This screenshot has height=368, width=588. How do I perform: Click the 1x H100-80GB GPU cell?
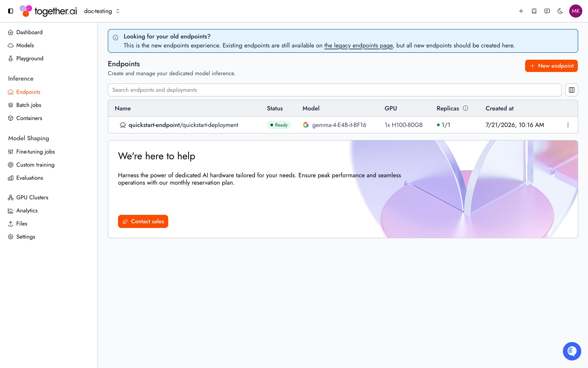pyautogui.click(x=404, y=125)
